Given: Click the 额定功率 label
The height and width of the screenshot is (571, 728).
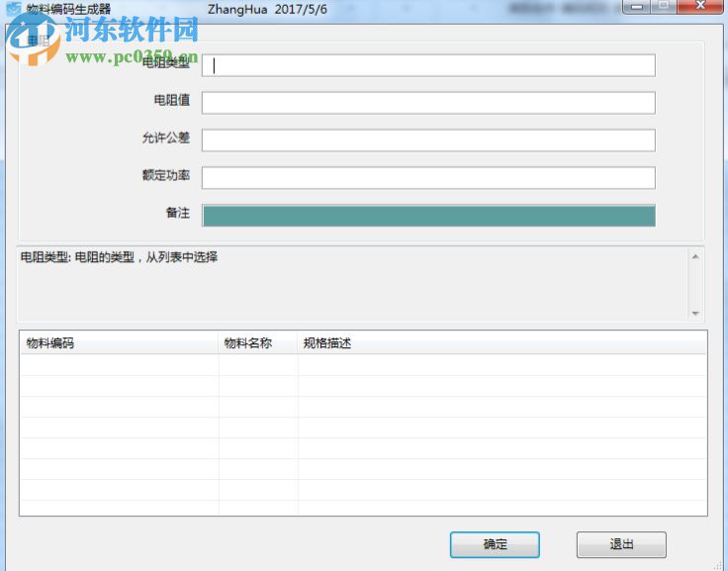Looking at the screenshot, I should pos(166,175).
